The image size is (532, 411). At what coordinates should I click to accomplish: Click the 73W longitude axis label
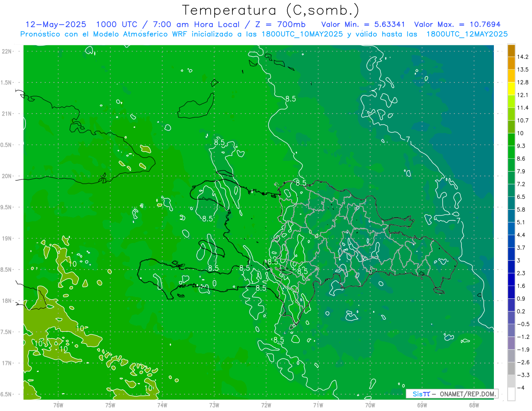214,405
